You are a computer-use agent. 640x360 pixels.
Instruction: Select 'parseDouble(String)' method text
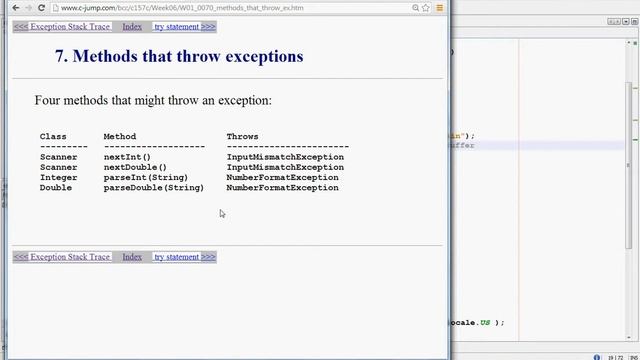click(x=153, y=188)
